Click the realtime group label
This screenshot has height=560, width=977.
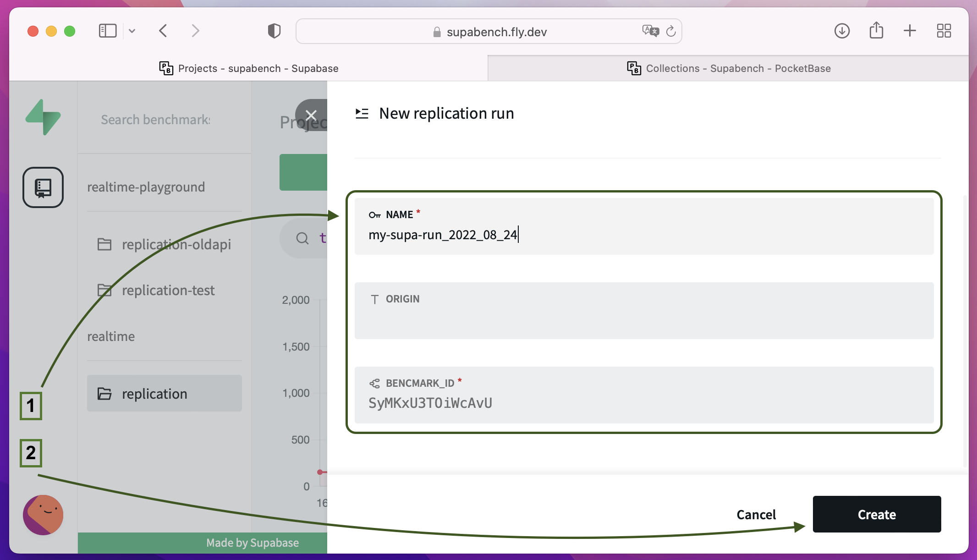pos(111,336)
